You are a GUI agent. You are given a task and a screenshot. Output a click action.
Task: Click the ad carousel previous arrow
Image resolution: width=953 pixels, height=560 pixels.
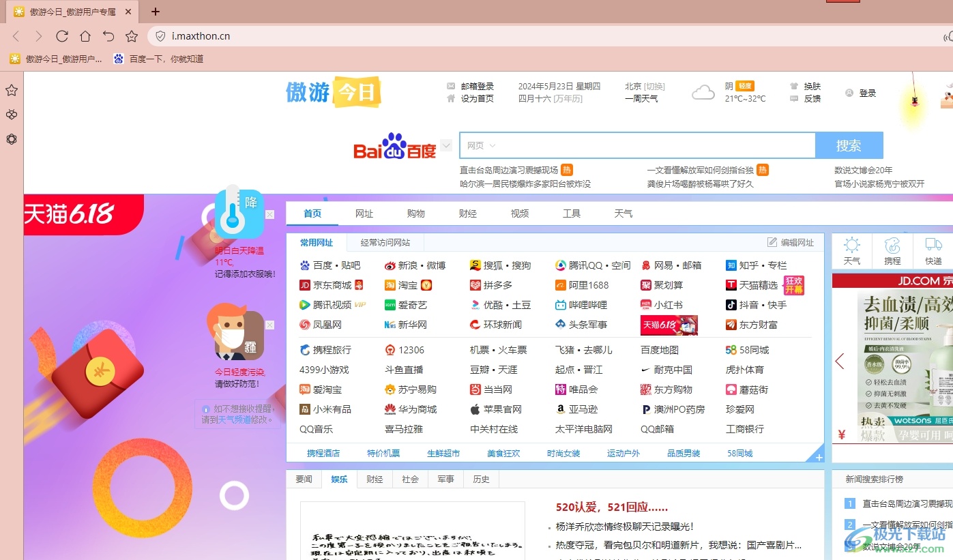(840, 361)
